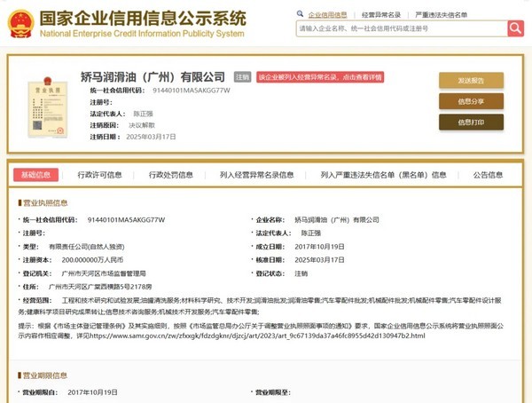Select the 企业信用信息 search tab
This screenshot has width=532, height=403.
pos(326,14)
